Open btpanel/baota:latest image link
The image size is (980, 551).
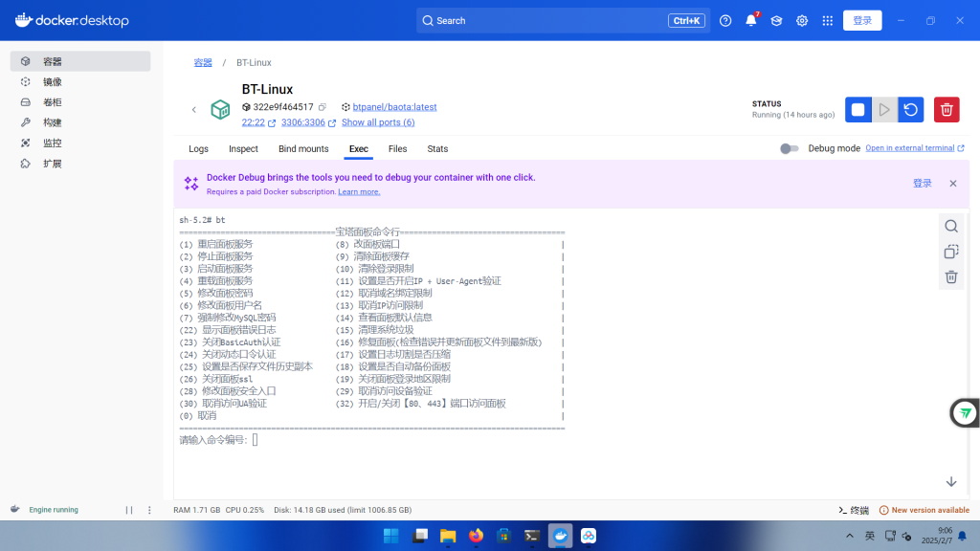[394, 107]
